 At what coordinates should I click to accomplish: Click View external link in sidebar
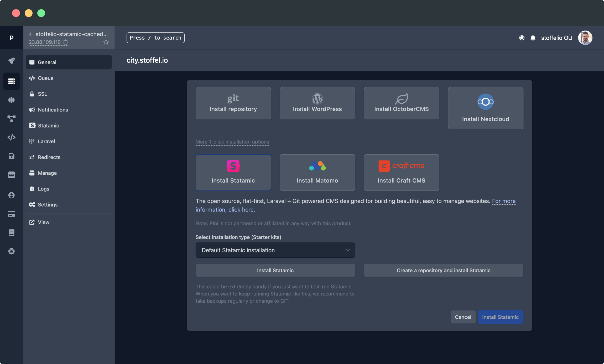[69, 222]
